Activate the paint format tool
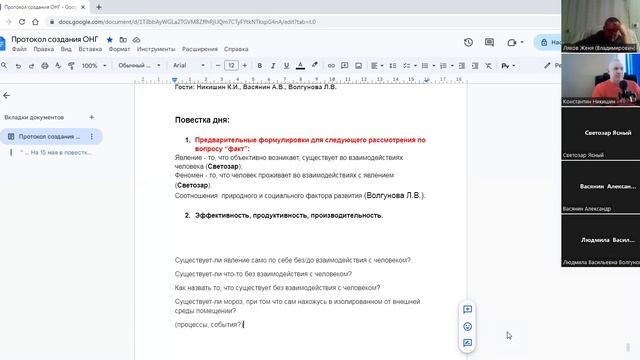 (71, 66)
